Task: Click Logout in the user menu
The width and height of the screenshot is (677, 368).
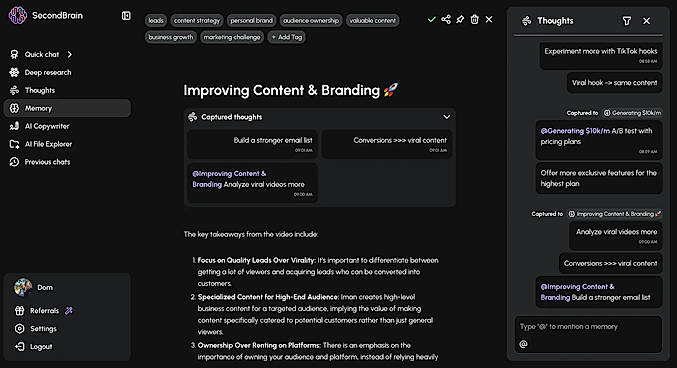Action: 41,346
